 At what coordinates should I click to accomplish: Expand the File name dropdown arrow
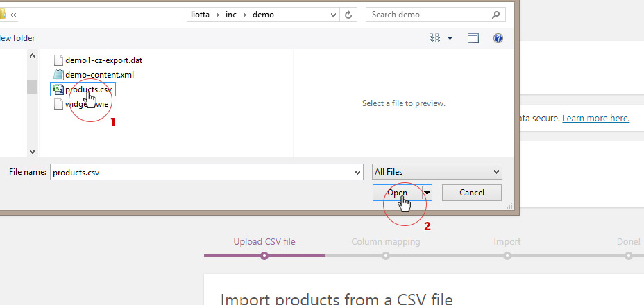357,172
